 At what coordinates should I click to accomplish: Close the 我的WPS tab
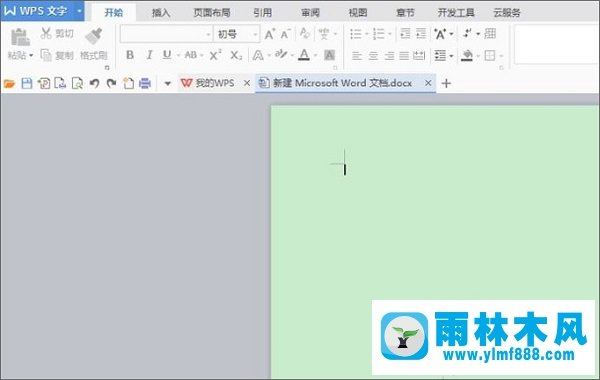(x=247, y=83)
